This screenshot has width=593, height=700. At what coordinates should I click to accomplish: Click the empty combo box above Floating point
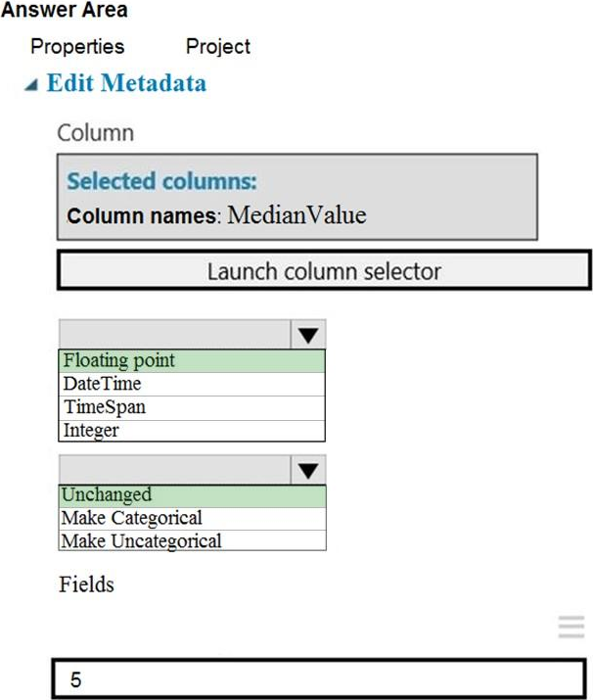[175, 335]
